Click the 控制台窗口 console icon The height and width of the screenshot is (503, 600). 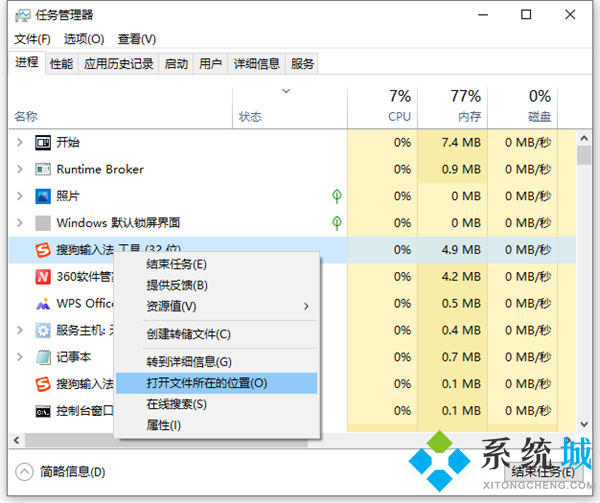43,412
